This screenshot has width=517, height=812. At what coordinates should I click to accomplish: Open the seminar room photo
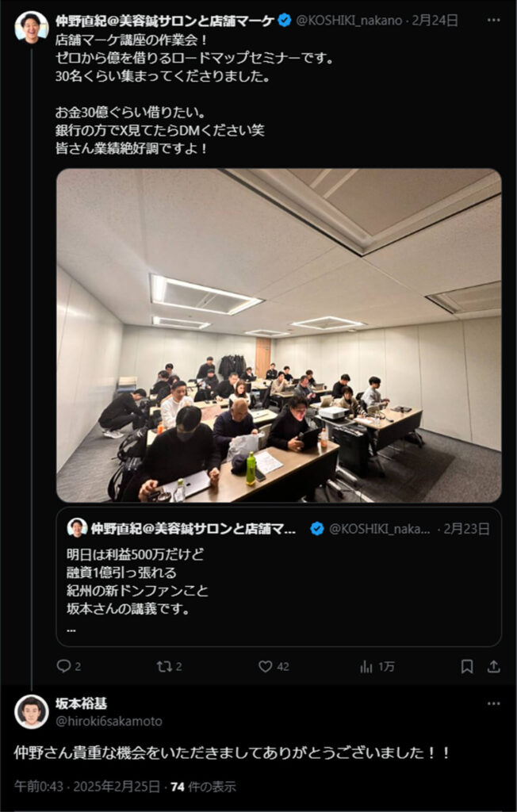coord(278,335)
